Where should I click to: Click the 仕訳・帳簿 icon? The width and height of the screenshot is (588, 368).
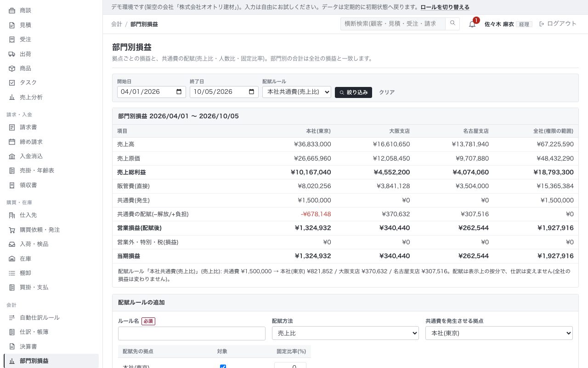click(x=12, y=332)
